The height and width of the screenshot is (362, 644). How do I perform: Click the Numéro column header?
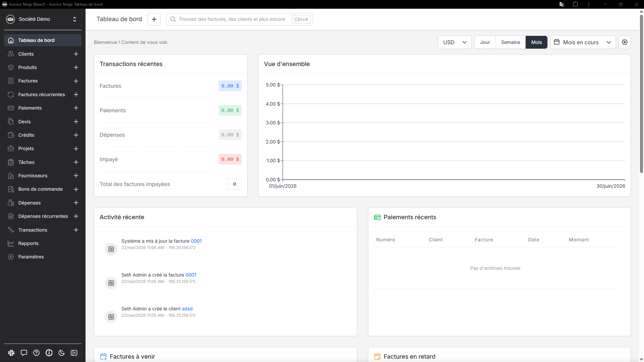point(385,240)
